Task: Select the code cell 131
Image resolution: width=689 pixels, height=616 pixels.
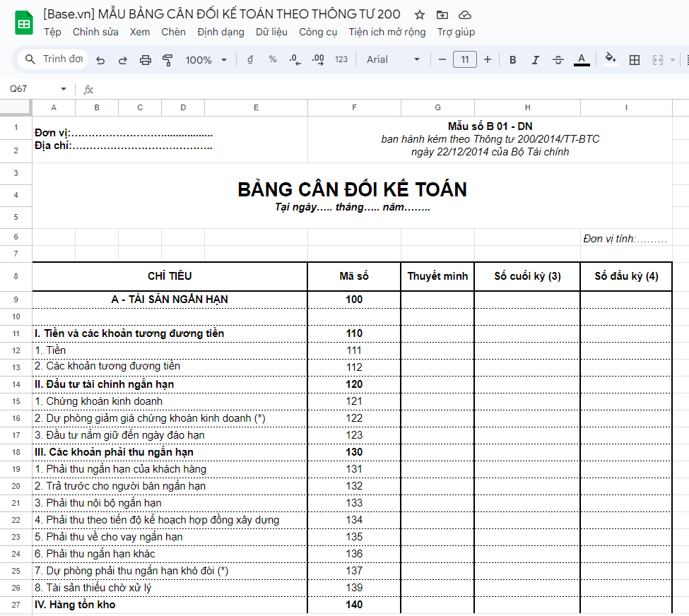Action: pos(354,469)
